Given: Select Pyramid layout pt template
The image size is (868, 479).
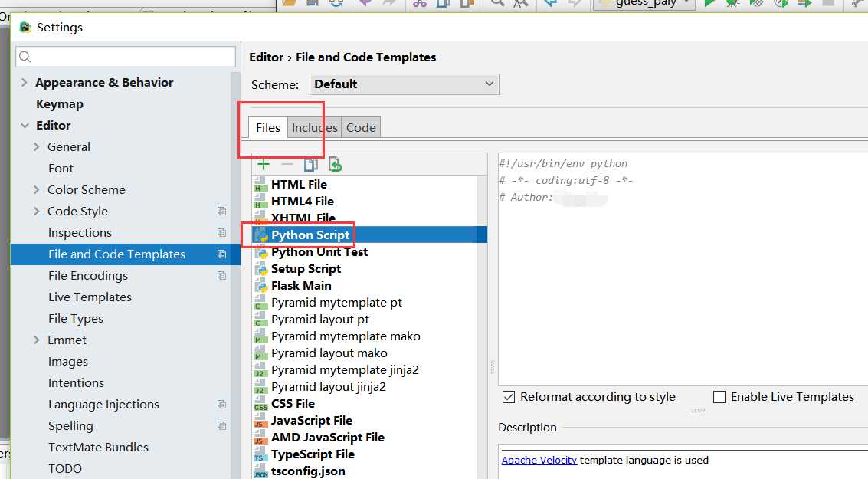Looking at the screenshot, I should click(320, 320).
